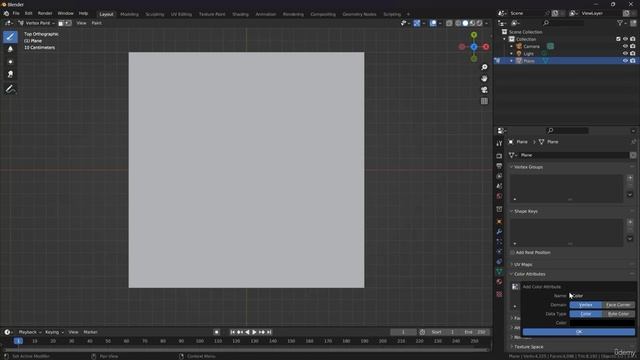Click the current frame marker at 1
The height and width of the screenshot is (360, 640).
coord(18,341)
